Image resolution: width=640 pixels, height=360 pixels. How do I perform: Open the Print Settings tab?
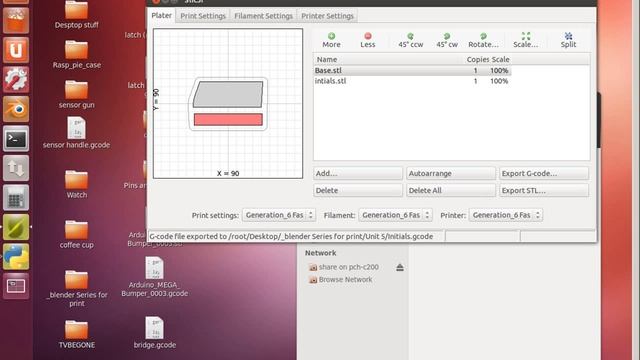click(x=203, y=16)
